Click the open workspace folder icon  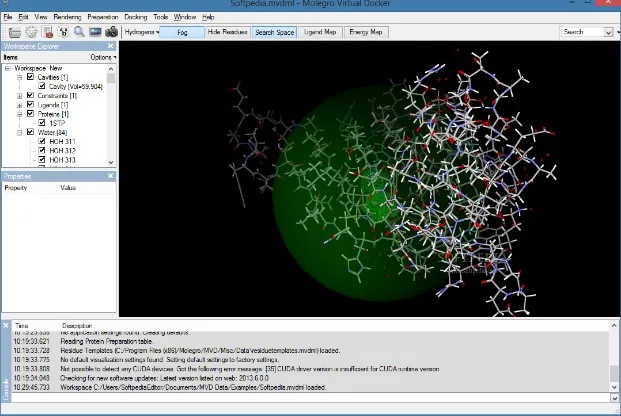click(x=15, y=32)
